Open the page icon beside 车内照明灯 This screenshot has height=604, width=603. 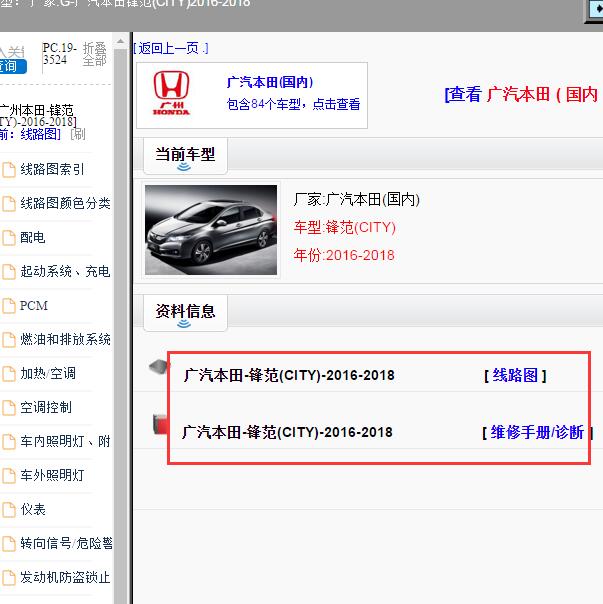pos(8,441)
